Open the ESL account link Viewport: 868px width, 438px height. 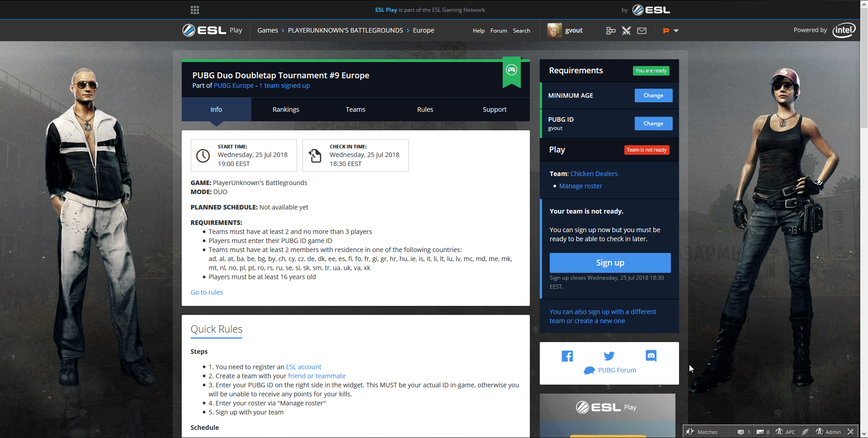coord(303,367)
